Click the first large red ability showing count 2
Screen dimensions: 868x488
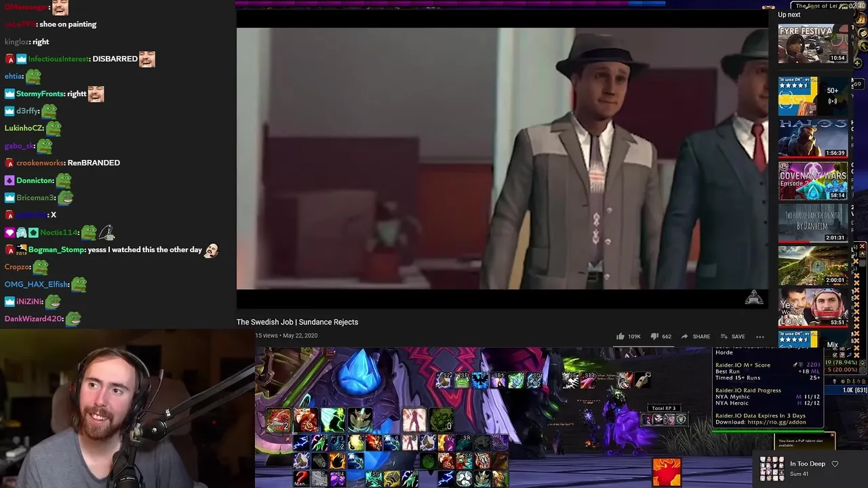[278, 420]
